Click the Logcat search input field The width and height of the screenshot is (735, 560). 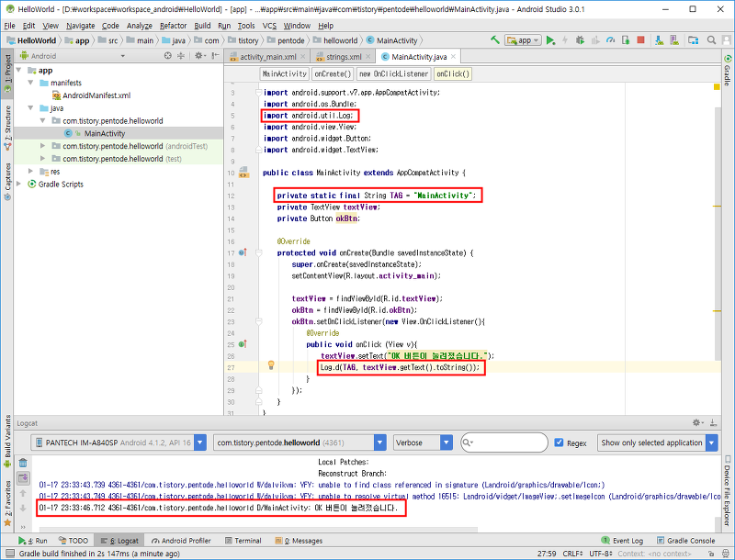[504, 442]
